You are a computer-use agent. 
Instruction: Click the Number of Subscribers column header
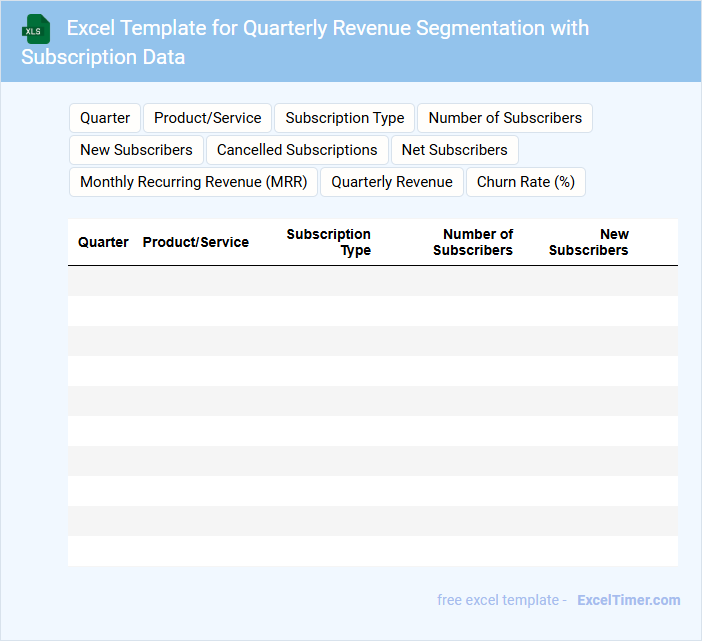click(473, 242)
